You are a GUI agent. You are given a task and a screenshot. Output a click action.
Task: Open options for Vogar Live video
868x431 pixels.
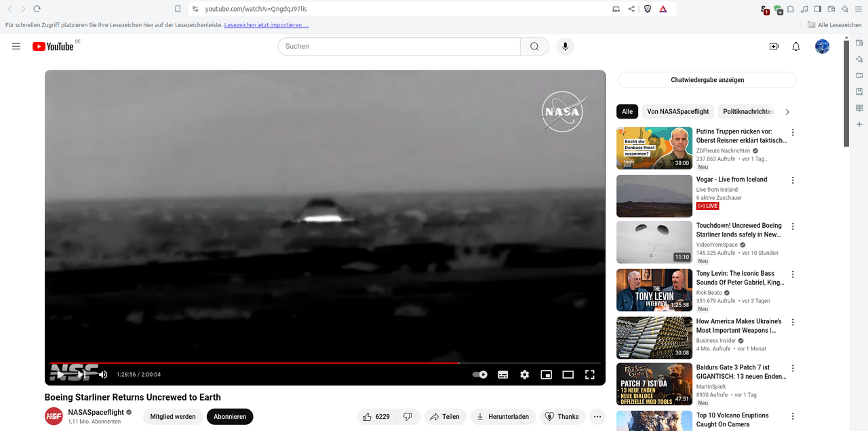click(793, 180)
